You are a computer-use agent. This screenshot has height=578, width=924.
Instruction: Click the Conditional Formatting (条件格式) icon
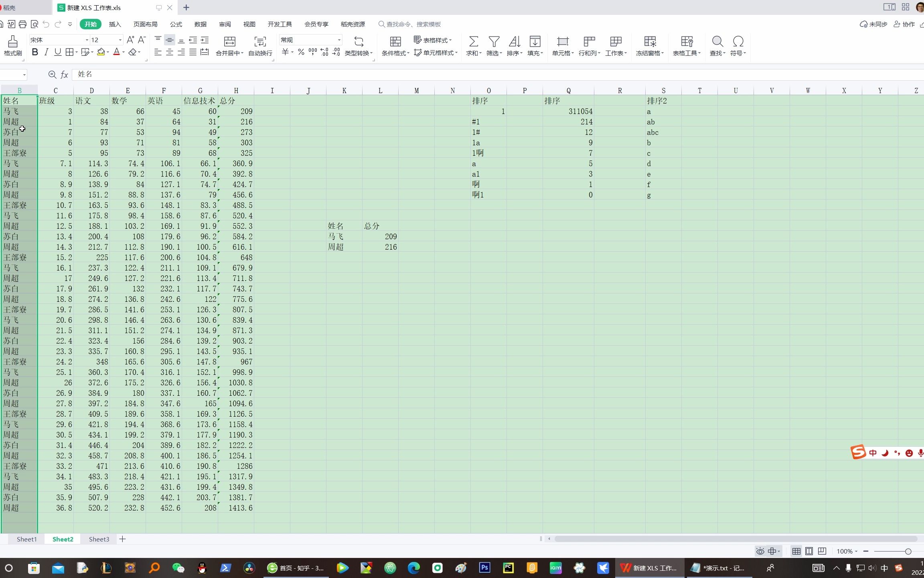click(x=395, y=42)
